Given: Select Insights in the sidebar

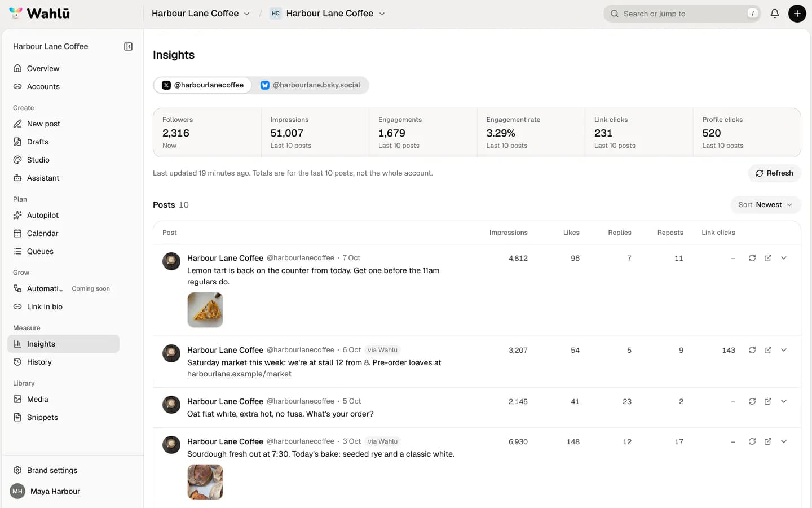Looking at the screenshot, I should pos(63,344).
